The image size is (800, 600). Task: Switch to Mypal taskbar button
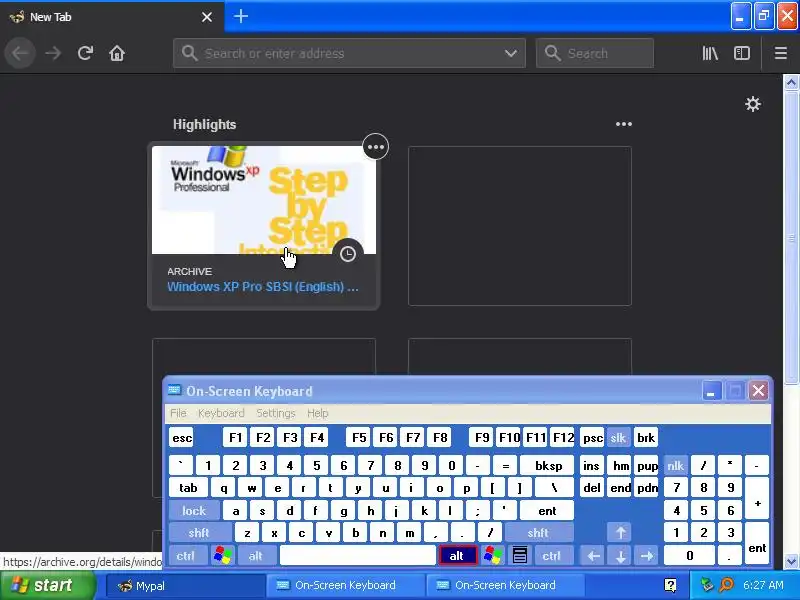tap(186, 586)
